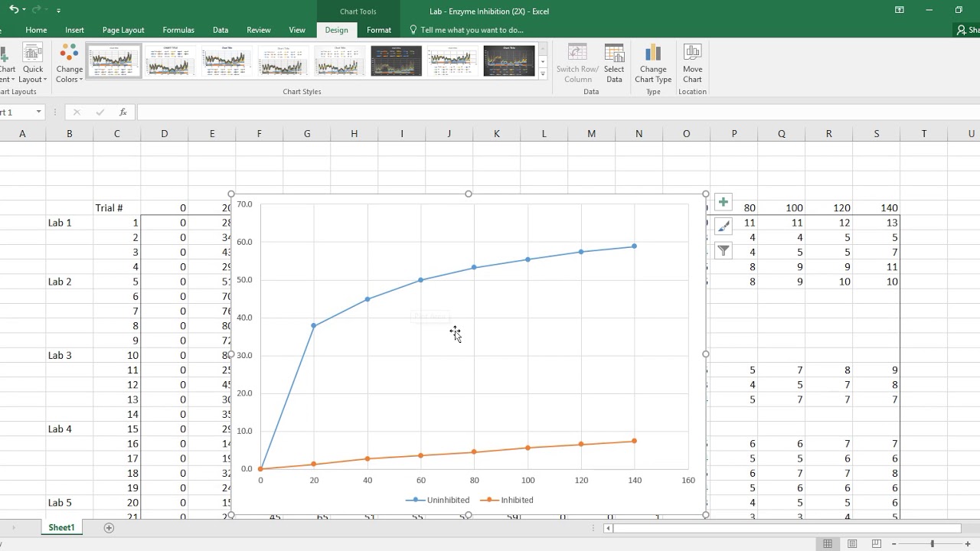
Task: Click the formula bar Enter checkmark icon
Action: 100,112
